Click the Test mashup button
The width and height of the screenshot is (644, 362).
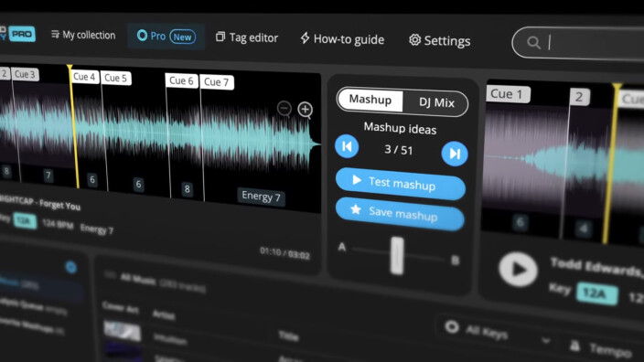click(x=401, y=184)
